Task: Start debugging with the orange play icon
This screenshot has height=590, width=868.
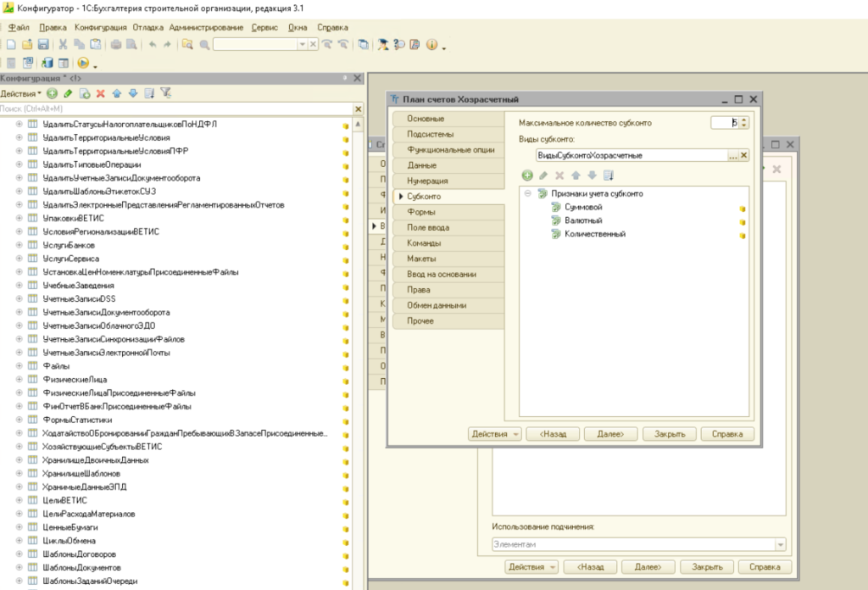Action: pyautogui.click(x=83, y=63)
